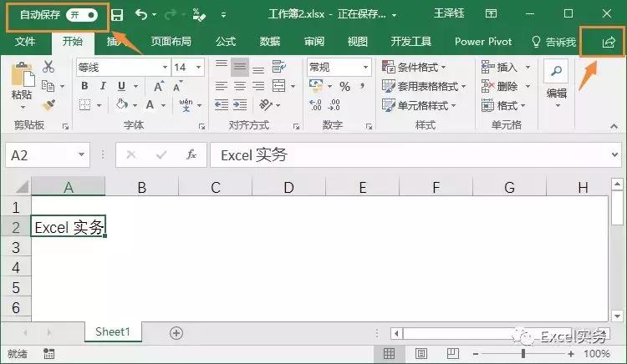
Task: Open the font size 14 dropdown
Action: [198, 67]
